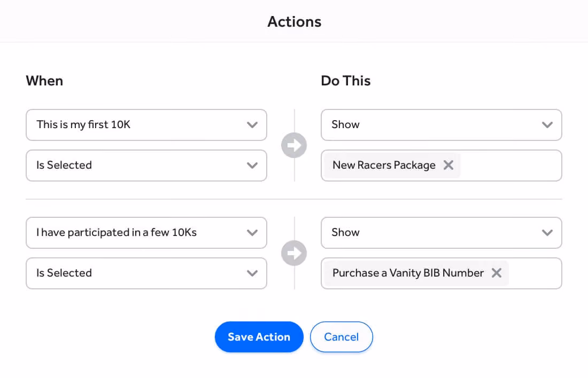This screenshot has width=588, height=378.
Task: Open the 'Show' action dropdown beside 'I have participated in a few 10Ks'
Action: tap(442, 233)
